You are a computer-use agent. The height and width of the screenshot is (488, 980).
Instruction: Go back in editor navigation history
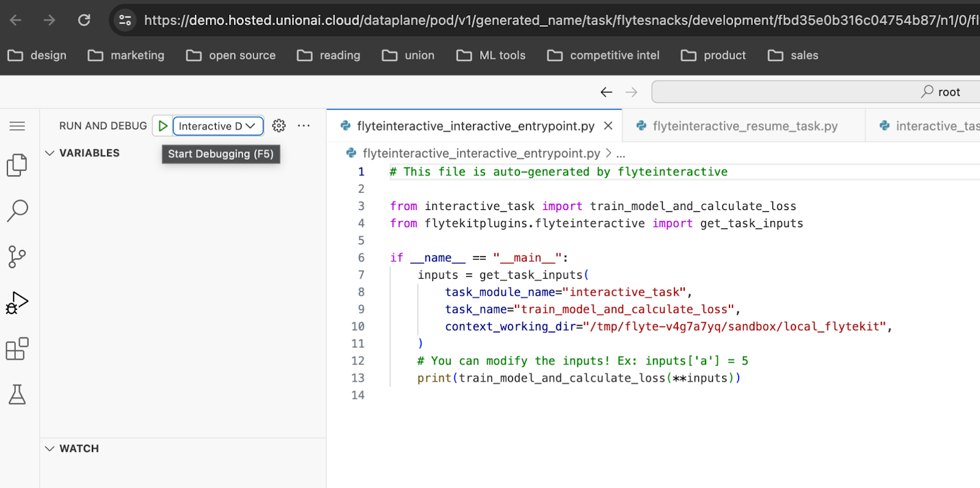click(x=606, y=92)
